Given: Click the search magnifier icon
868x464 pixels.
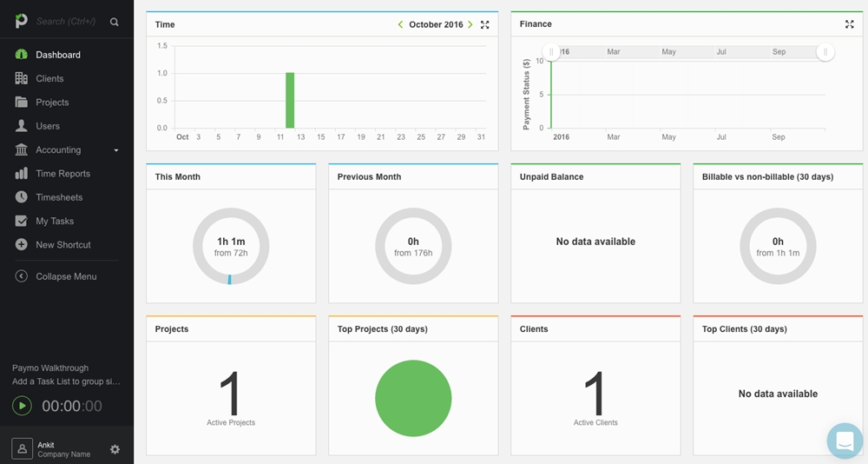Looking at the screenshot, I should tap(115, 22).
